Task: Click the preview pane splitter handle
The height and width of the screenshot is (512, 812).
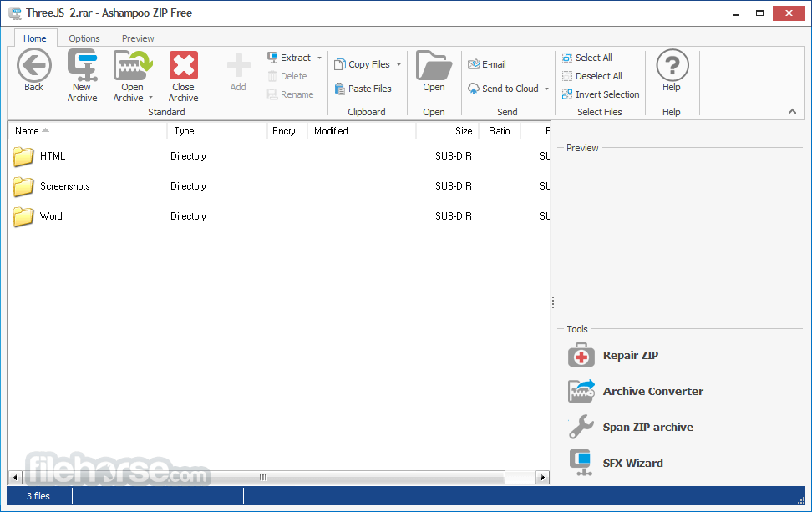Action: point(553,302)
